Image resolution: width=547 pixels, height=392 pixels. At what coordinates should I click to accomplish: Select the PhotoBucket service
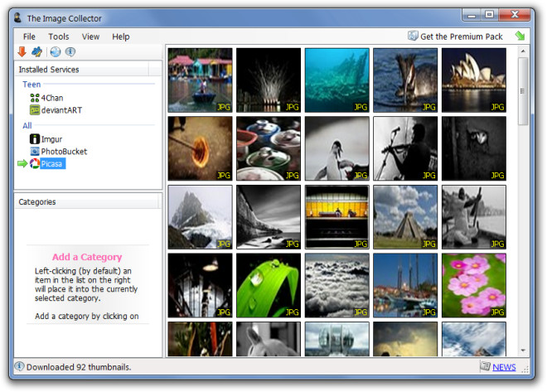click(x=64, y=152)
